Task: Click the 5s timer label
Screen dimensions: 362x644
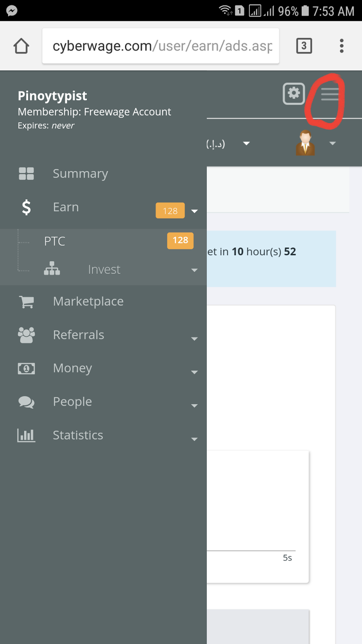Action: pyautogui.click(x=287, y=558)
